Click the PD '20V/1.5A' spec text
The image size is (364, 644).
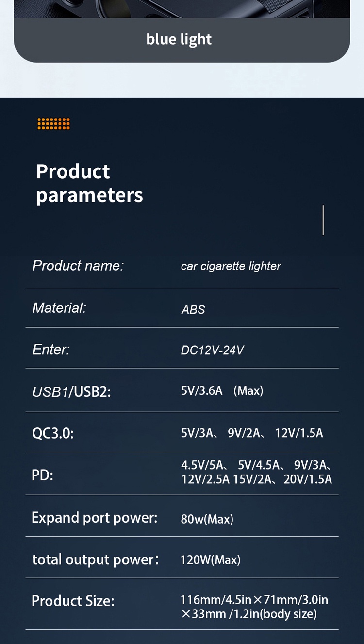tap(308, 479)
